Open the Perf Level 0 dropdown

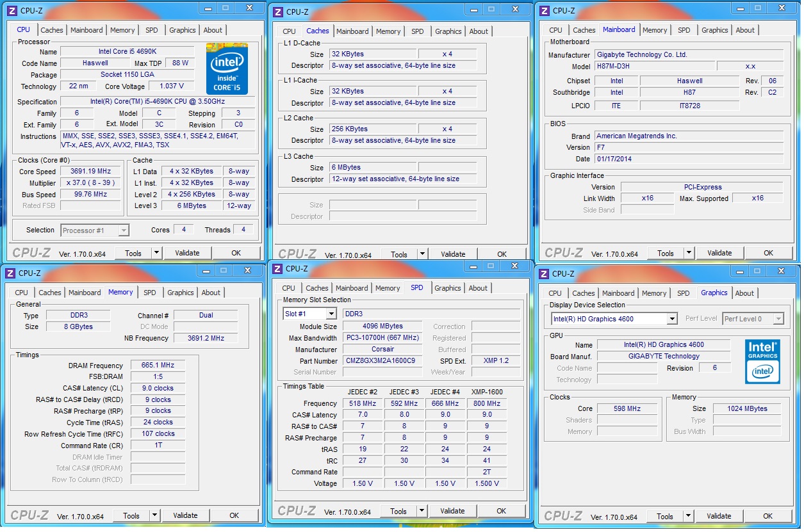(x=778, y=319)
